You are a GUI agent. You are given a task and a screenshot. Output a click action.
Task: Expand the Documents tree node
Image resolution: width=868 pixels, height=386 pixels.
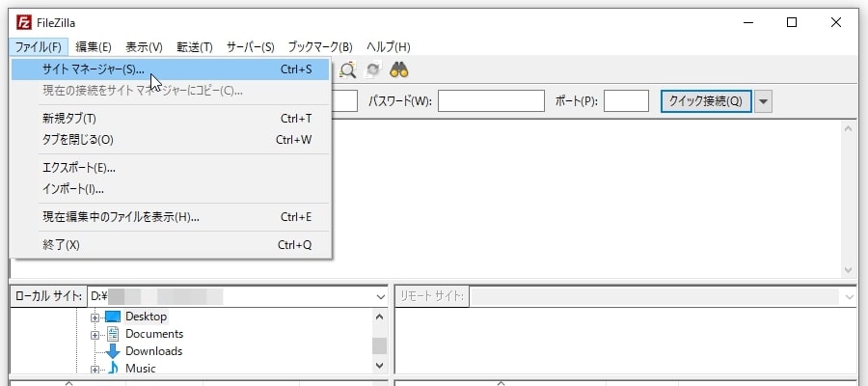tap(95, 334)
